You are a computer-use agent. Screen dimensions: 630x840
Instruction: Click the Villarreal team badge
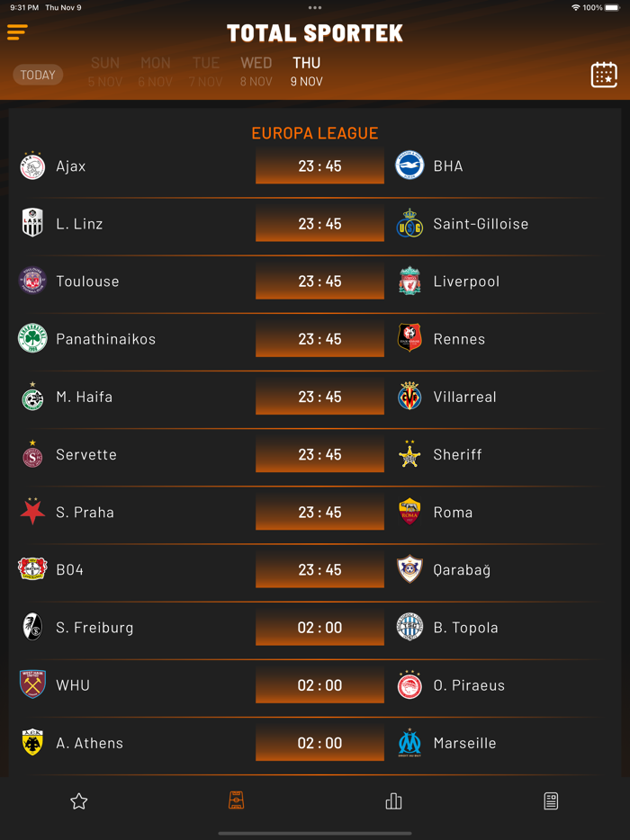[x=409, y=397]
